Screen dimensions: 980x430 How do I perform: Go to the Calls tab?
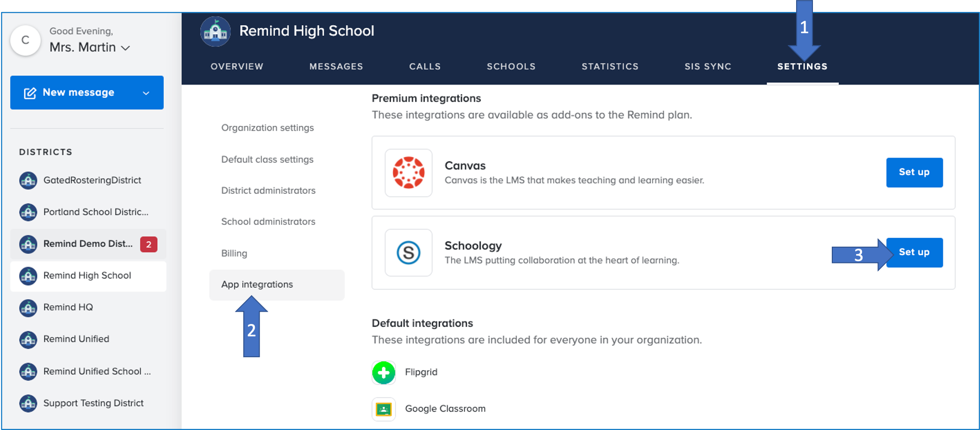(x=425, y=66)
